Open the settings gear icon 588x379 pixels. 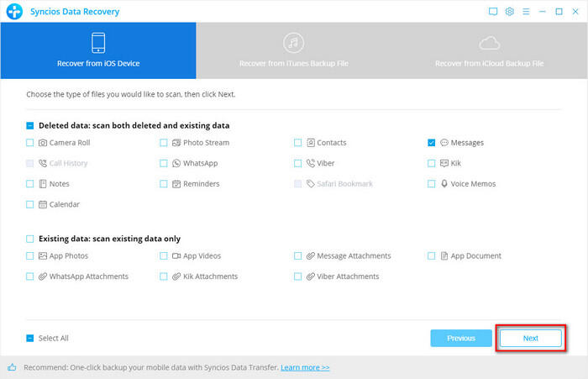(x=510, y=12)
